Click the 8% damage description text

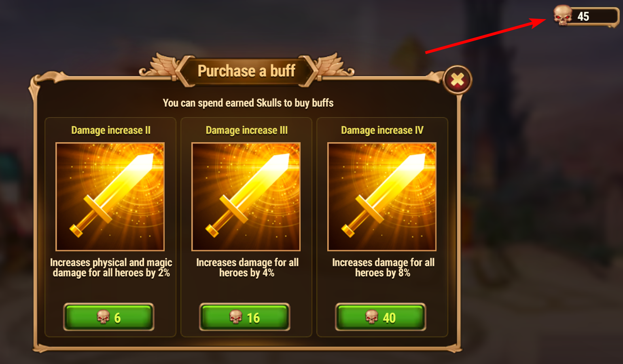(383, 267)
